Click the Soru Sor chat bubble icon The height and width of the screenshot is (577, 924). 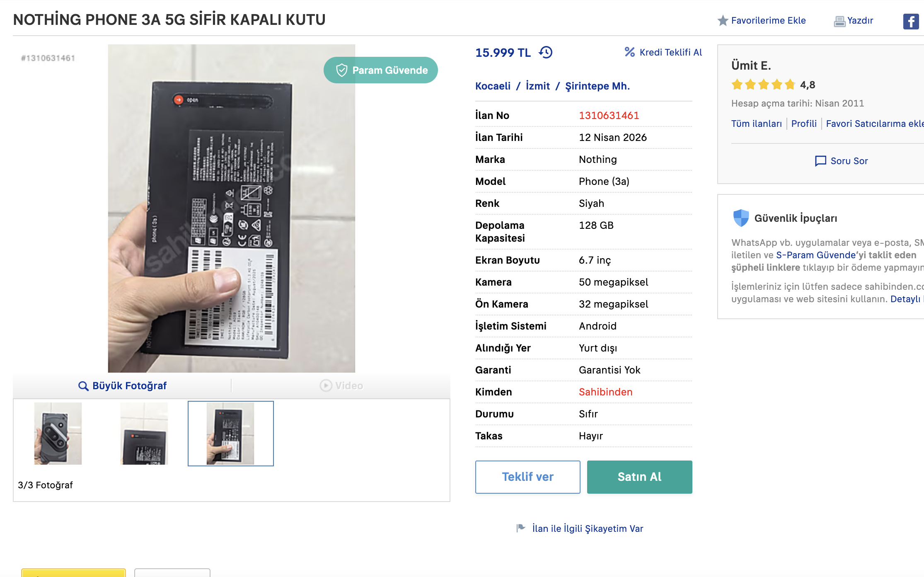tap(820, 161)
